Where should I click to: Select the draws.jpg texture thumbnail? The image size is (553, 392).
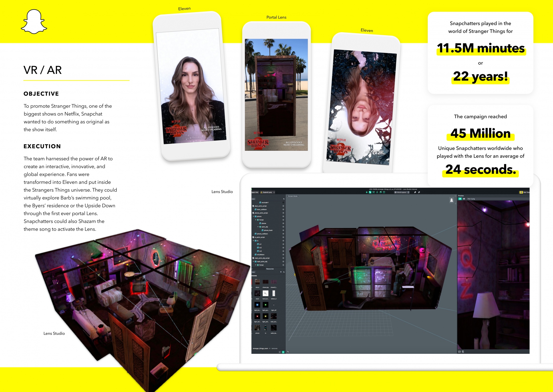[x=265, y=282]
